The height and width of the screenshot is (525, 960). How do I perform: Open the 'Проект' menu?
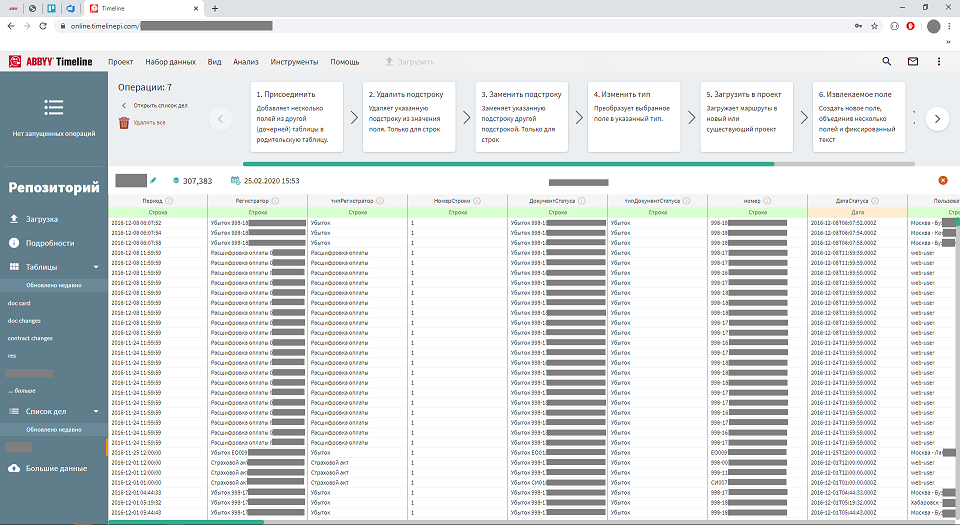pos(121,62)
